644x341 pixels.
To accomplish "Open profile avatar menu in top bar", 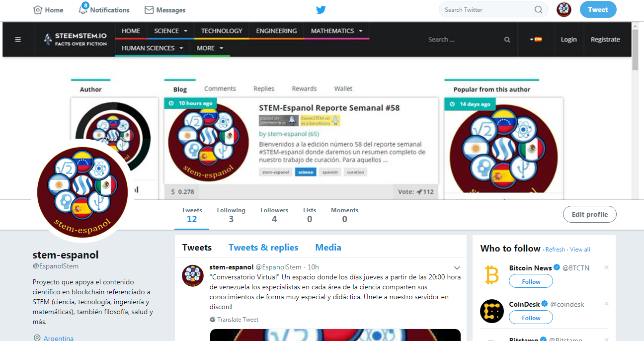I will point(564,9).
